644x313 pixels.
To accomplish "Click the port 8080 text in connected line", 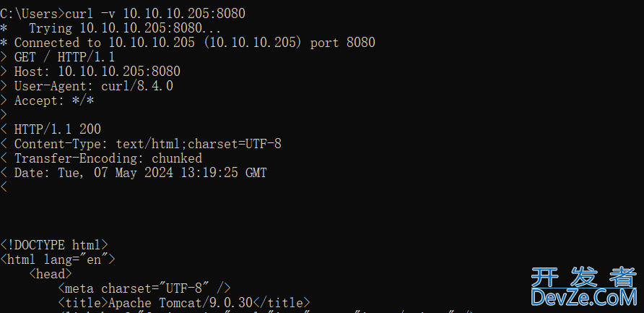I will [x=342, y=43].
